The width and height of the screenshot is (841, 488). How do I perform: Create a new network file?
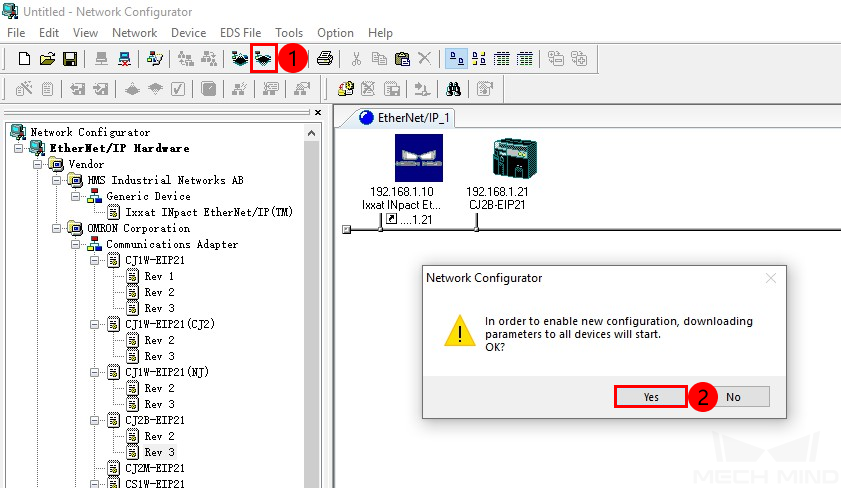coord(24,58)
